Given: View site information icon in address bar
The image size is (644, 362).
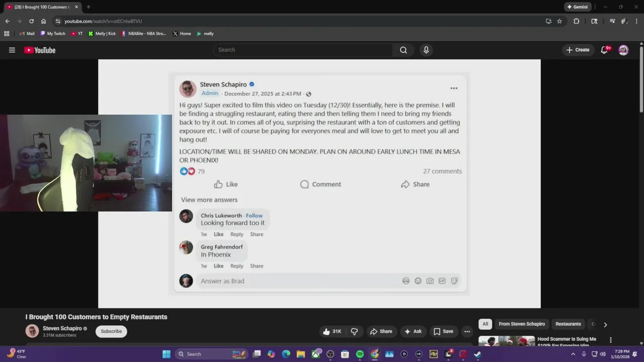Looking at the screenshot, I should click(x=58, y=21).
